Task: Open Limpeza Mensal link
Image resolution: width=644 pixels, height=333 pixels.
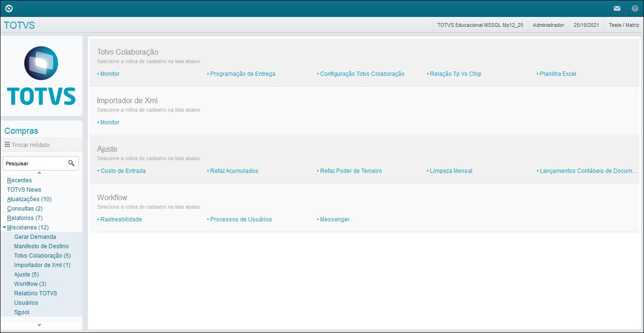Action: 451,171
